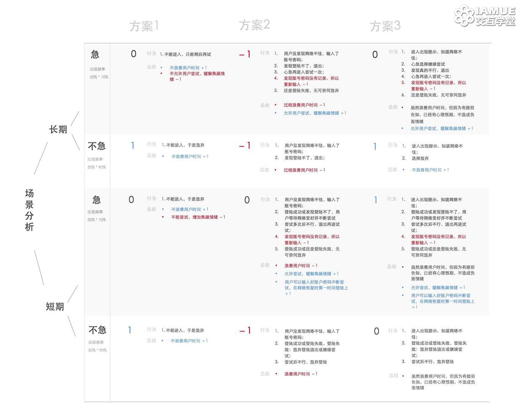The height and width of the screenshot is (420, 521).
Task: Click the "方案3" column heading
Action: [385, 26]
